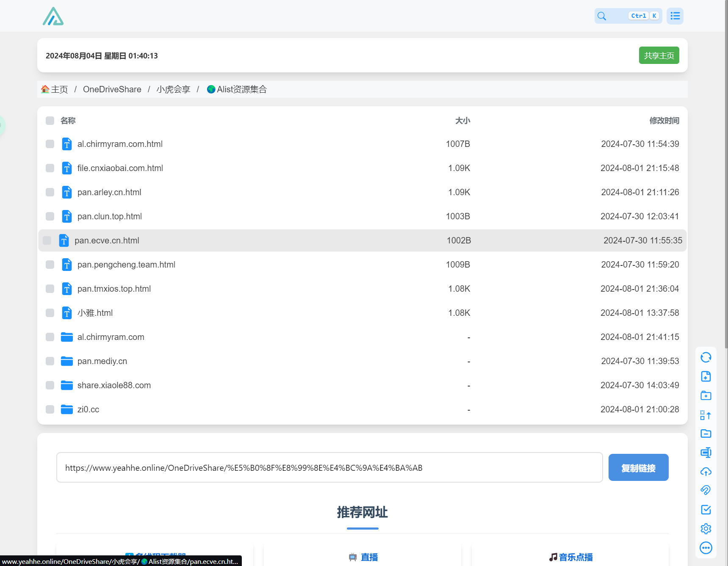Click Alist资源集合 in the breadcrumb
The image size is (728, 566).
click(x=237, y=89)
